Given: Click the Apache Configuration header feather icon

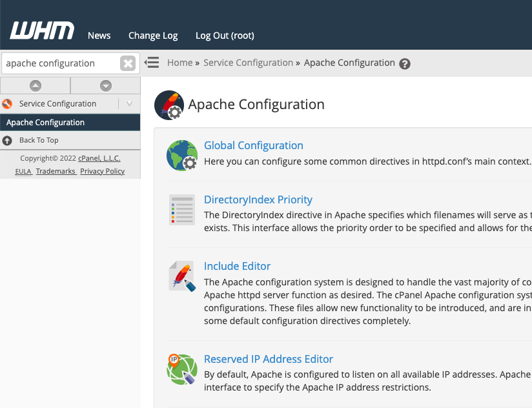Looking at the screenshot, I should click(169, 105).
